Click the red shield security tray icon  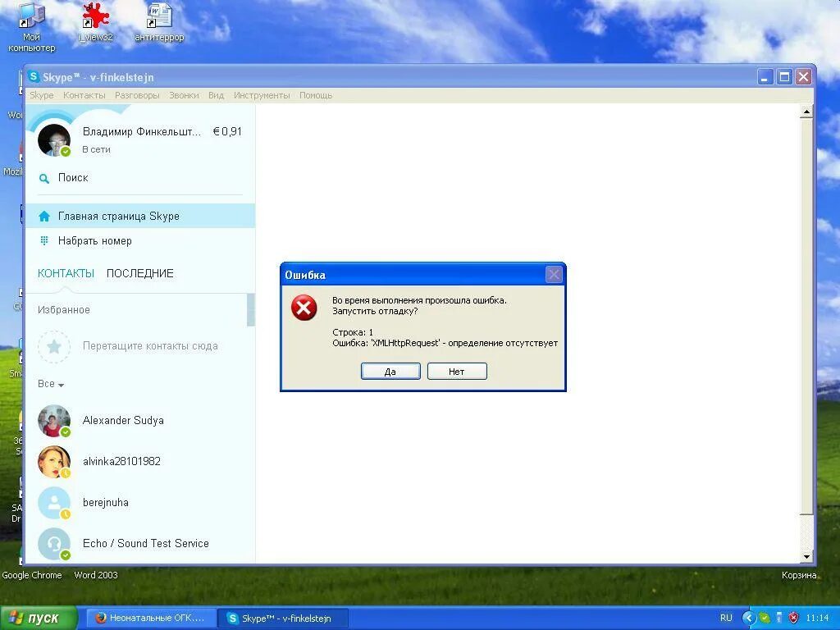click(794, 618)
